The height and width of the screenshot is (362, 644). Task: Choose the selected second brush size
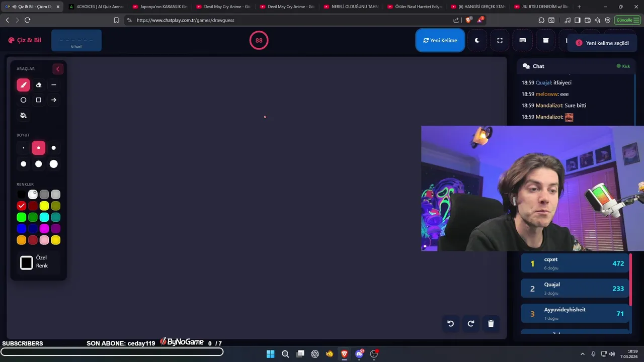point(39,148)
